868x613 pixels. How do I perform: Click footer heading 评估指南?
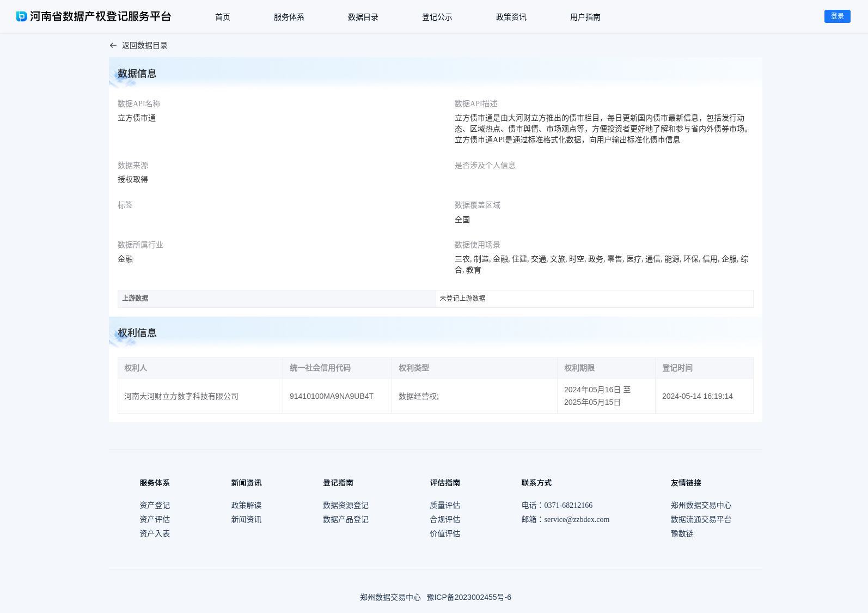(x=445, y=483)
